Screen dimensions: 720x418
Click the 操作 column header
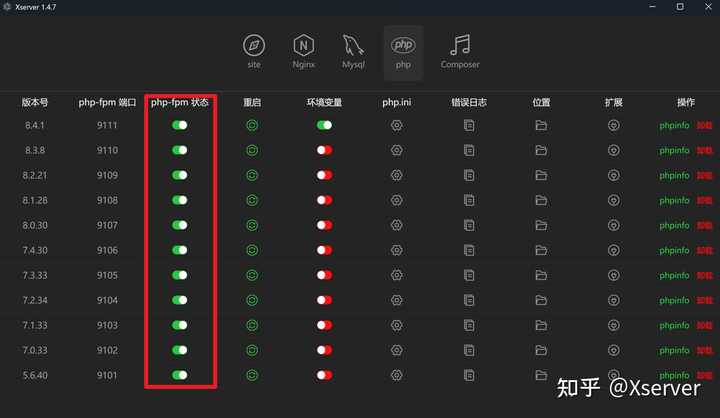[x=686, y=102]
